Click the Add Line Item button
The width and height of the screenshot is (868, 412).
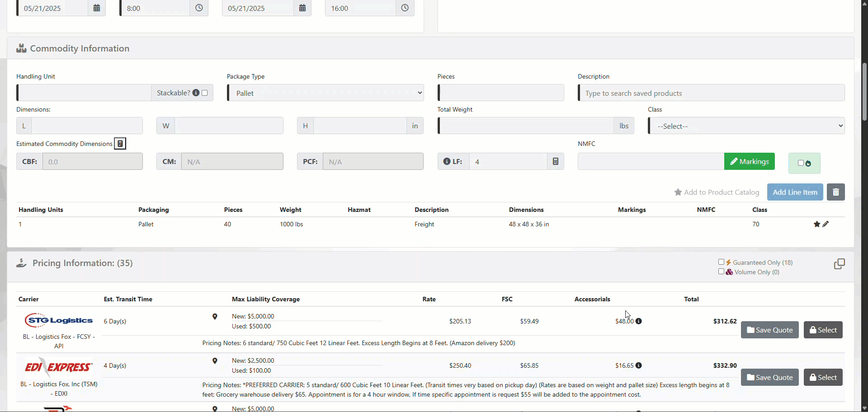pyautogui.click(x=795, y=192)
